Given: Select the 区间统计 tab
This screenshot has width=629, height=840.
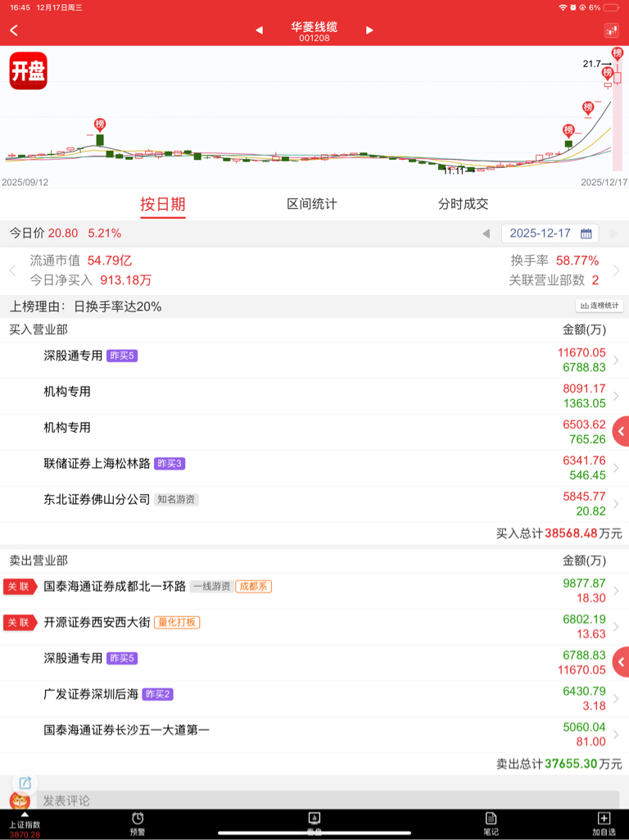Looking at the screenshot, I should click(312, 204).
